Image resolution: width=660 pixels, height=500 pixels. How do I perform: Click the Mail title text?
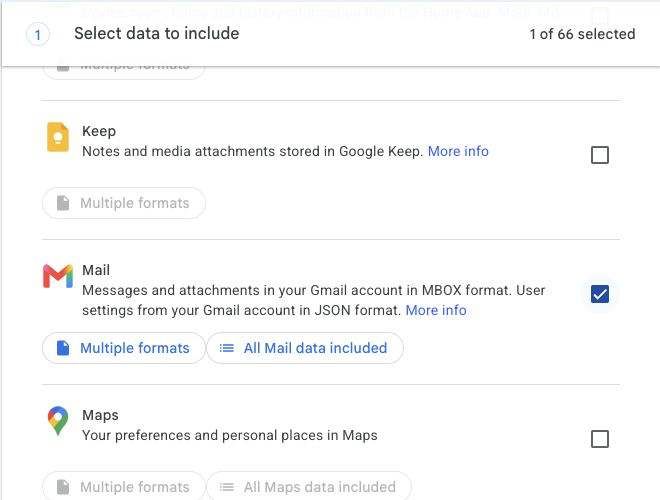(96, 270)
